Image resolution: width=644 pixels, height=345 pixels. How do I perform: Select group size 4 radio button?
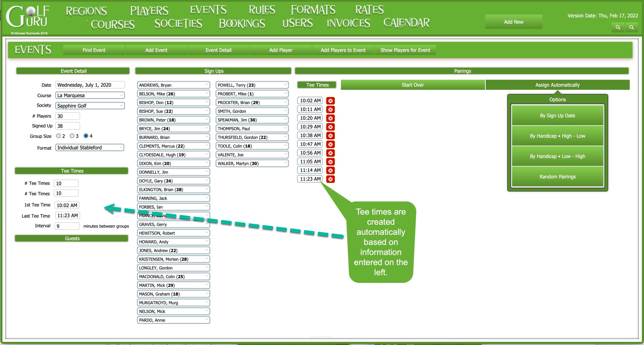click(x=86, y=136)
